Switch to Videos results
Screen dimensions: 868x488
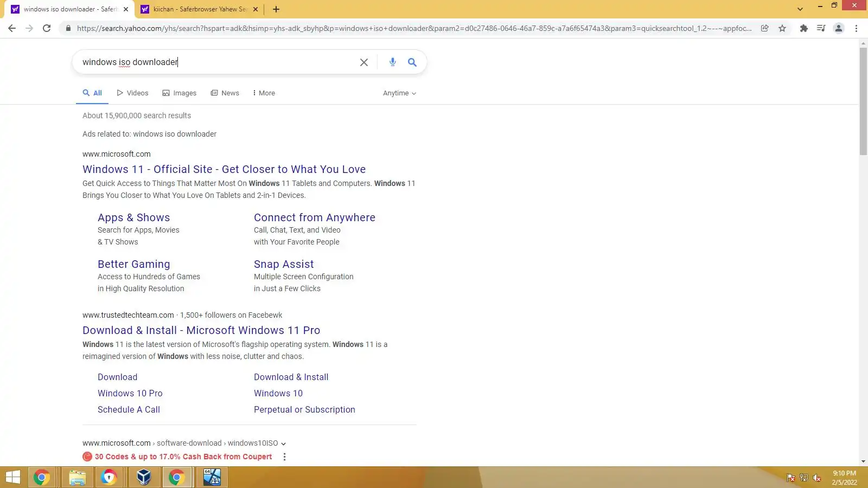pyautogui.click(x=132, y=93)
